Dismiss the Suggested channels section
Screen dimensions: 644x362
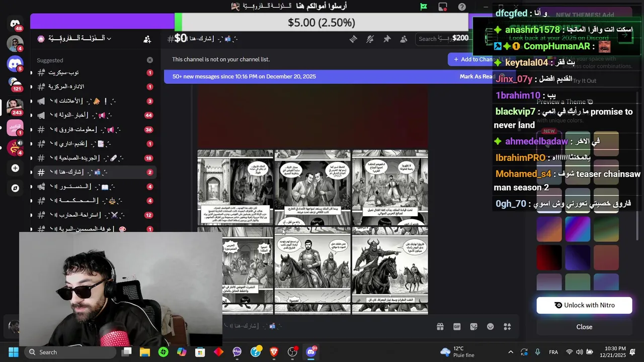click(150, 60)
